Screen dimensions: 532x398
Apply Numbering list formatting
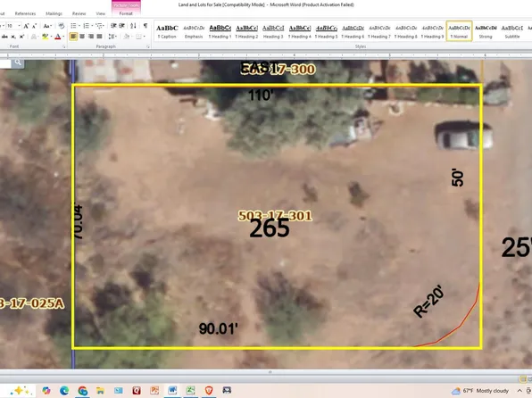click(x=87, y=26)
